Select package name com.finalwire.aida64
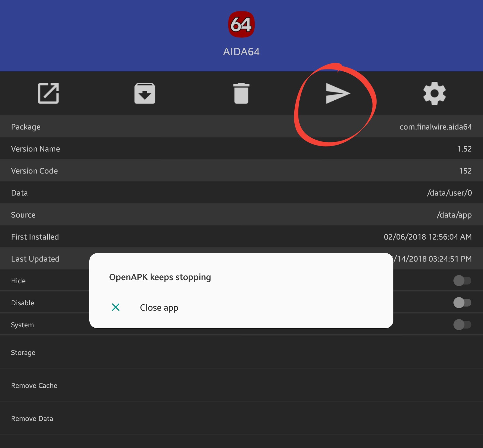 pyautogui.click(x=436, y=127)
